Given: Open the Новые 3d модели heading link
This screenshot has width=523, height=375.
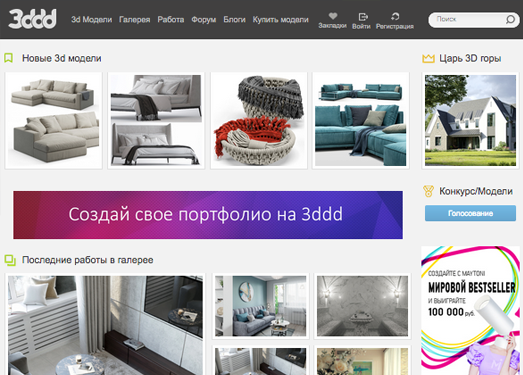Looking at the screenshot, I should (x=62, y=58).
